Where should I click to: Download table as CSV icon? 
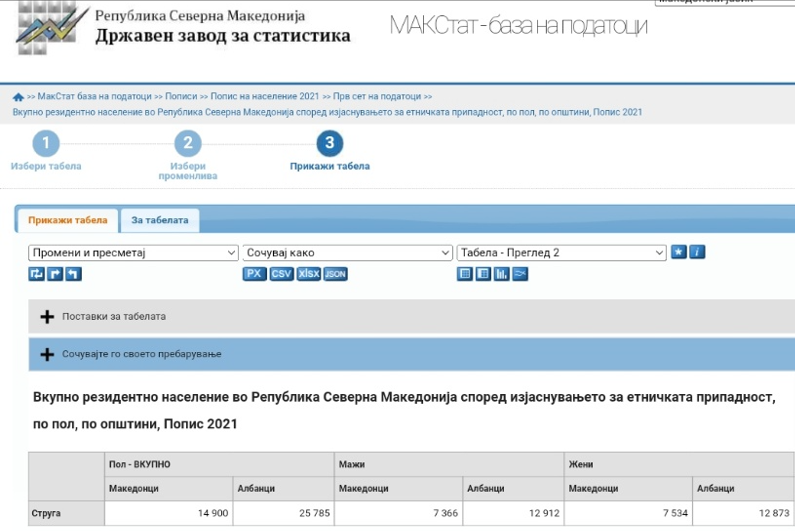(281, 274)
